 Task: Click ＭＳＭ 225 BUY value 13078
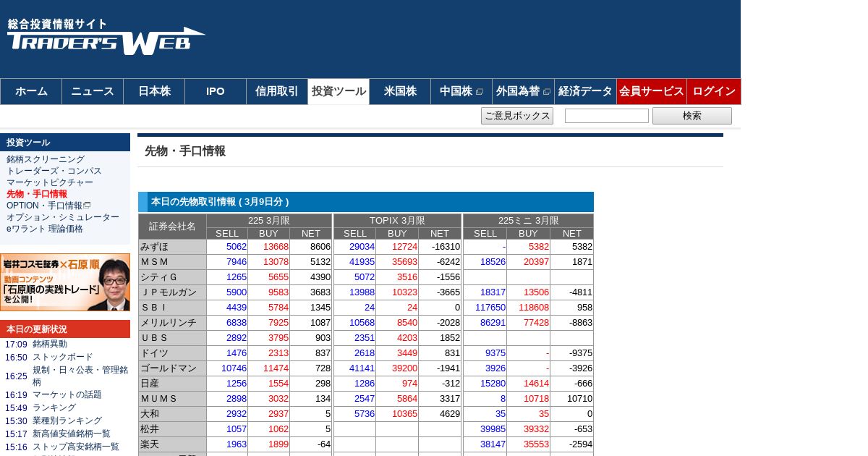point(276,262)
